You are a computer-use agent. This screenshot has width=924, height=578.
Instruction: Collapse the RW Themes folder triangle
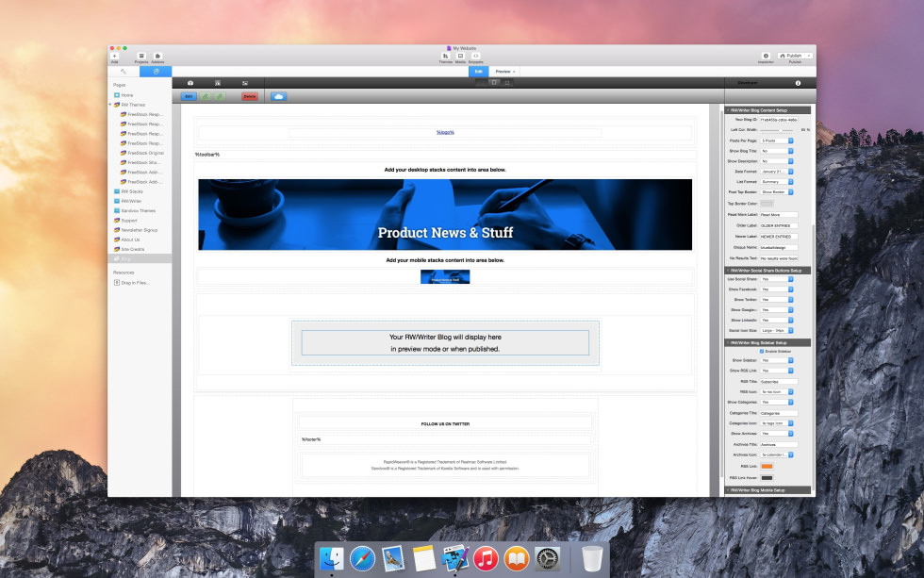[x=110, y=105]
